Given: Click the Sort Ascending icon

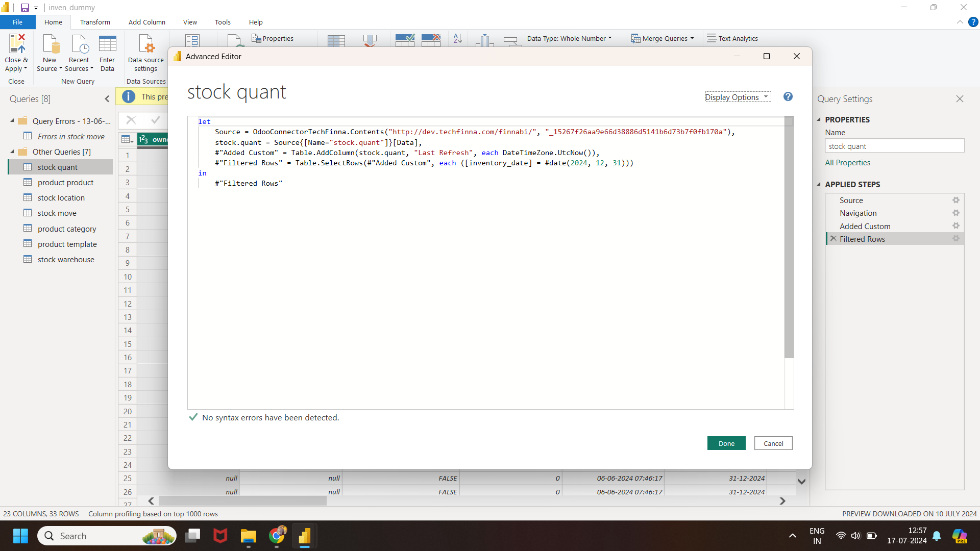Looking at the screenshot, I should coord(458,38).
